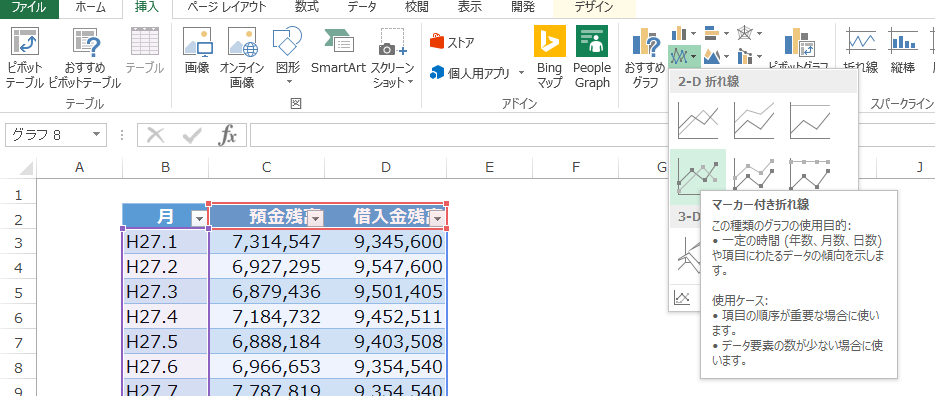
Task: Open the ストア add-in store
Action: (x=452, y=42)
